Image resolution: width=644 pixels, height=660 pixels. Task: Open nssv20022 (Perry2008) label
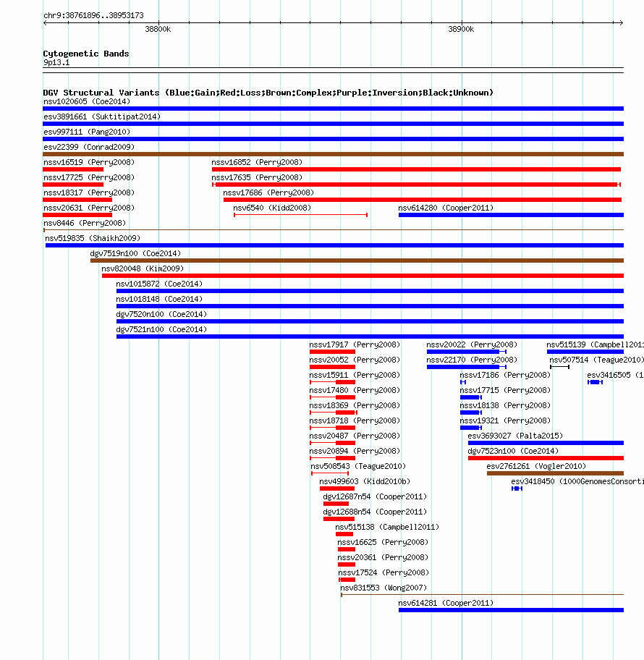tap(472, 344)
